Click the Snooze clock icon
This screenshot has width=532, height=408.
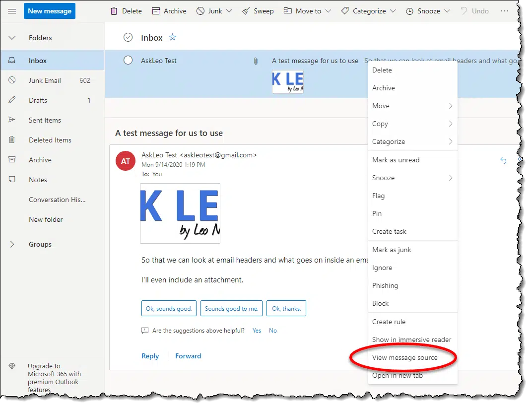coord(410,11)
